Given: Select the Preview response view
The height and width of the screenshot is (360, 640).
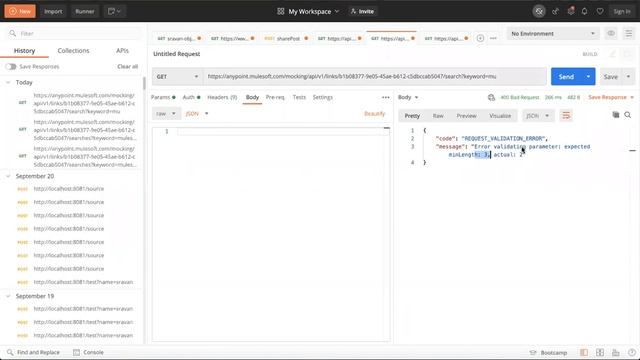Looking at the screenshot, I should (x=466, y=116).
